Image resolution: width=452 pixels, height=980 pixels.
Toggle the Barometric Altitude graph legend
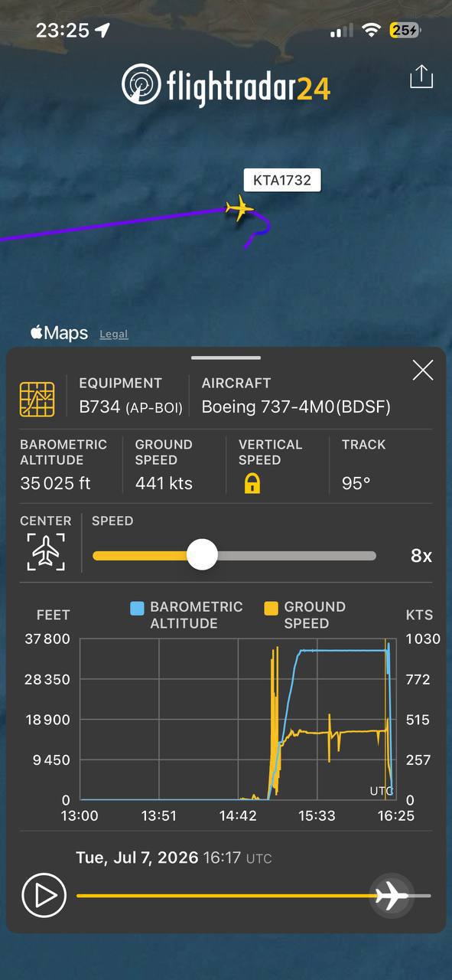(x=187, y=615)
